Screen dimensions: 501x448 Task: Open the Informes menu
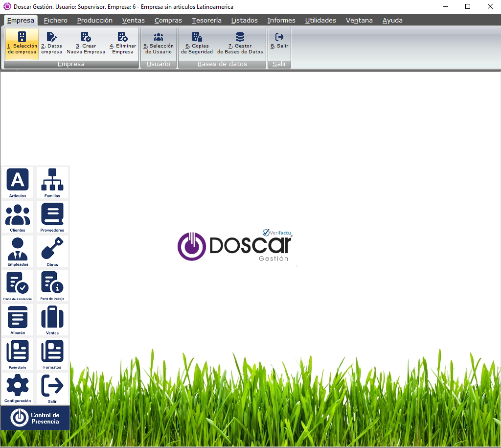click(x=281, y=21)
